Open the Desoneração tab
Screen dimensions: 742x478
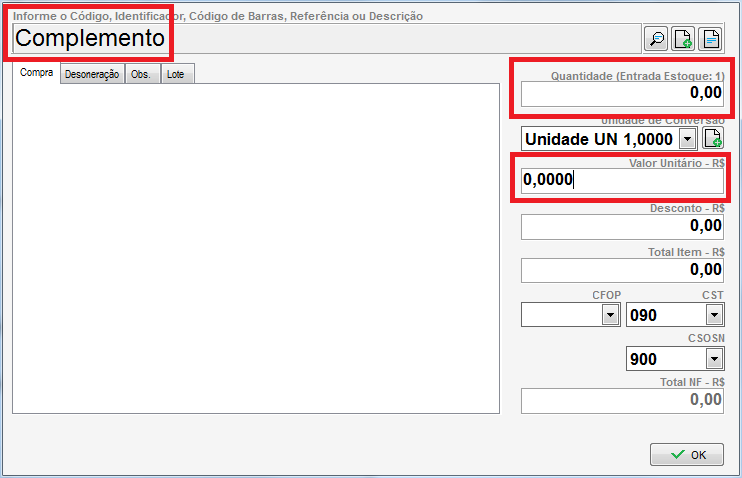pos(92,75)
